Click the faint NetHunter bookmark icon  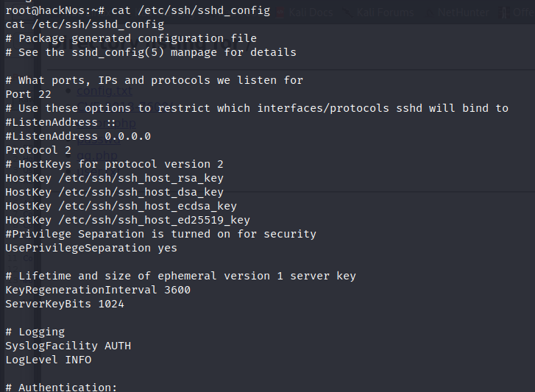coord(429,13)
